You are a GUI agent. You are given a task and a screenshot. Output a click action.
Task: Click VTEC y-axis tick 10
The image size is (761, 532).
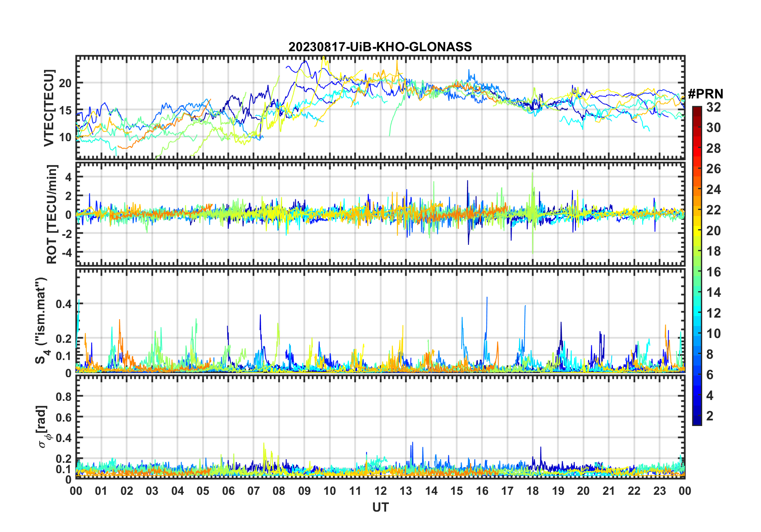66,137
